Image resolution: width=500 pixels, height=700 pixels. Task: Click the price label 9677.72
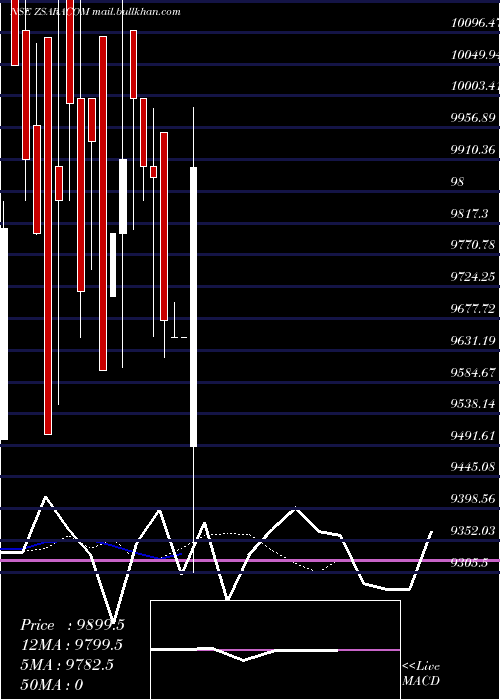click(x=473, y=308)
